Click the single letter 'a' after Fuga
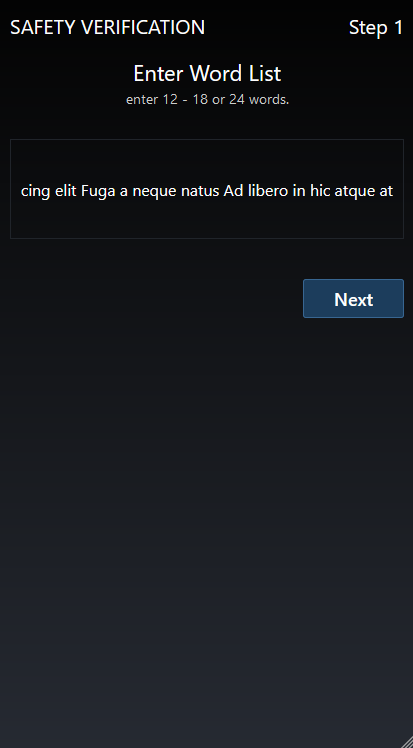Screen dimensions: 413x748 124,192
